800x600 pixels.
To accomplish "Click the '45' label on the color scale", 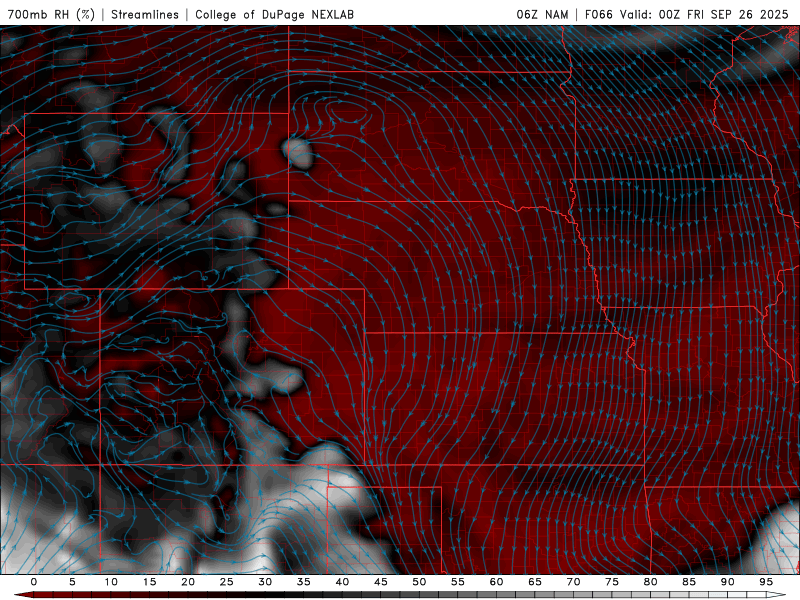I will tap(381, 582).
